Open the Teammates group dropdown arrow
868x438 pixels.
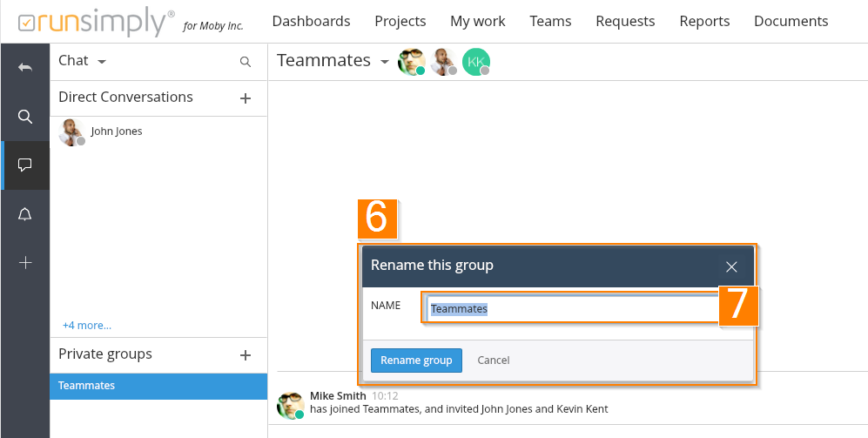[385, 62]
